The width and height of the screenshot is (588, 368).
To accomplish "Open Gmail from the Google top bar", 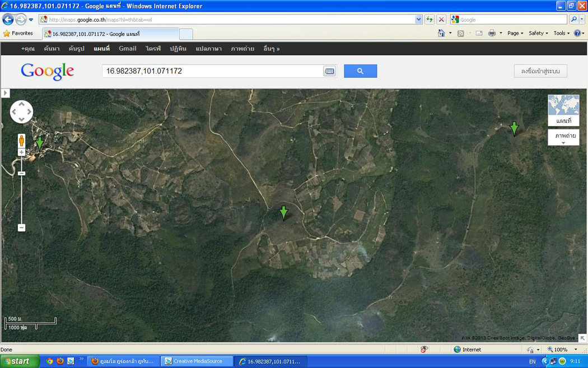I will click(127, 49).
